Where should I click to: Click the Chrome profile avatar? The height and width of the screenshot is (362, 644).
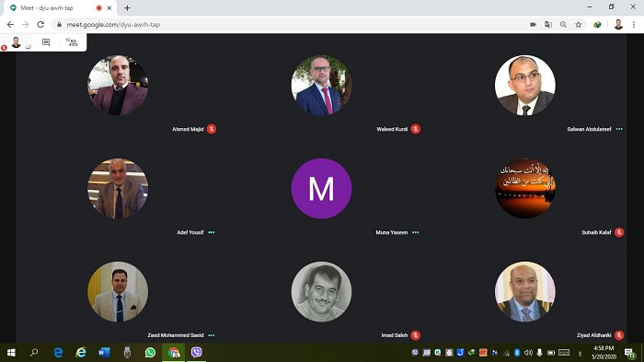(x=618, y=25)
